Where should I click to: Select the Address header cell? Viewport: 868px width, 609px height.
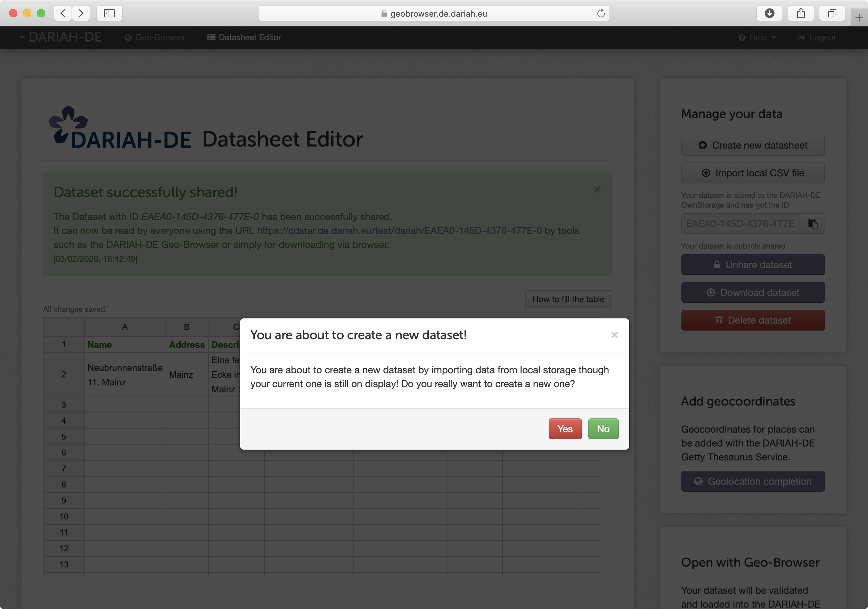click(187, 344)
